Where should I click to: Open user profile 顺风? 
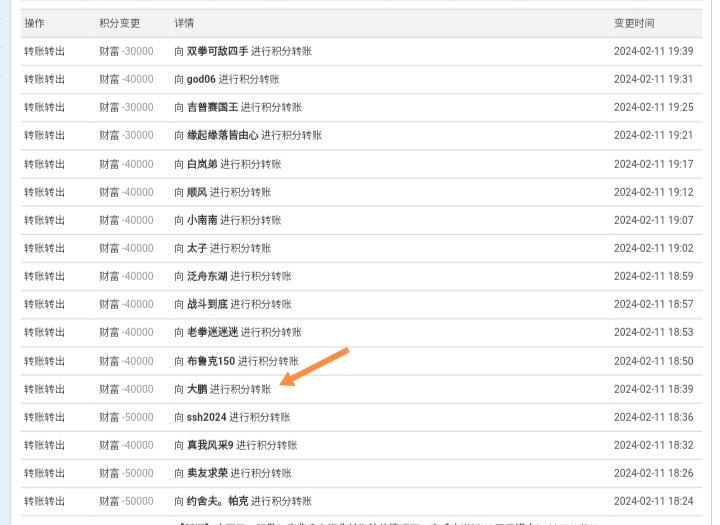click(197, 192)
